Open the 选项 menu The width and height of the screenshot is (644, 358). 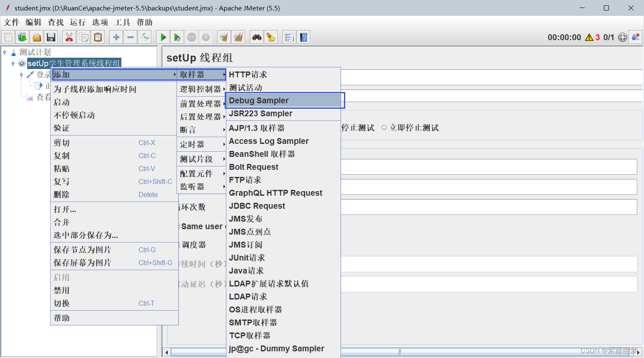(x=100, y=22)
